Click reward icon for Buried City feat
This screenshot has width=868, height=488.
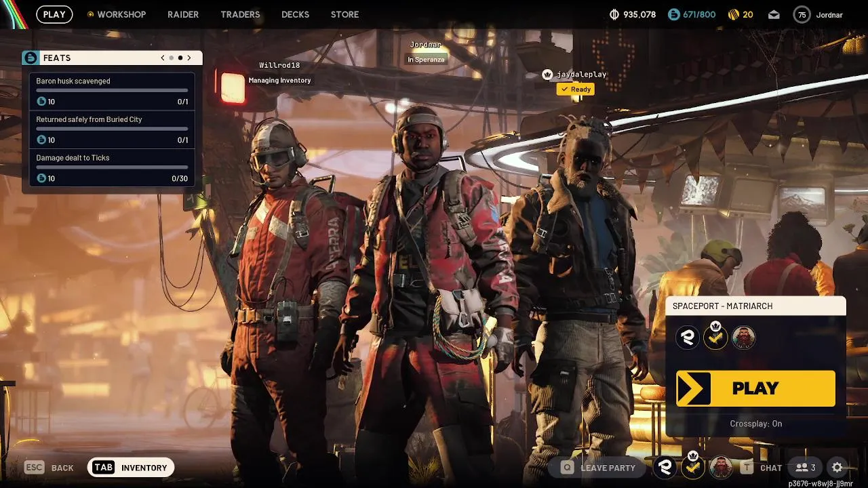coord(41,140)
